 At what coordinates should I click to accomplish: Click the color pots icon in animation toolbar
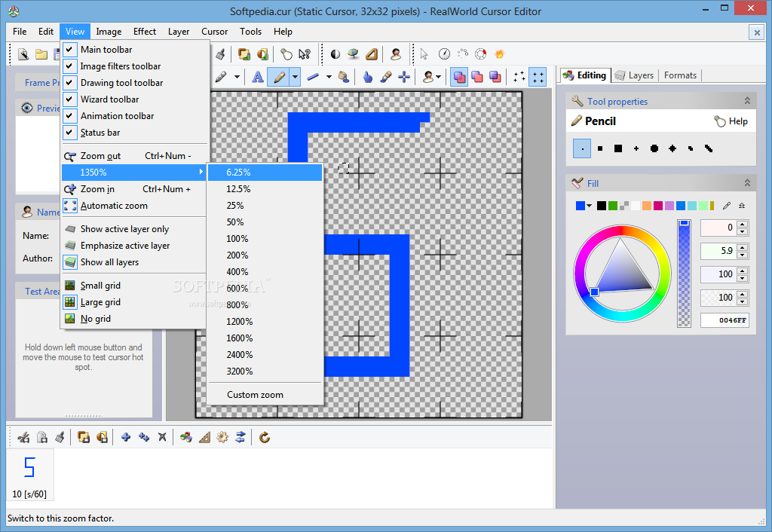tap(185, 437)
